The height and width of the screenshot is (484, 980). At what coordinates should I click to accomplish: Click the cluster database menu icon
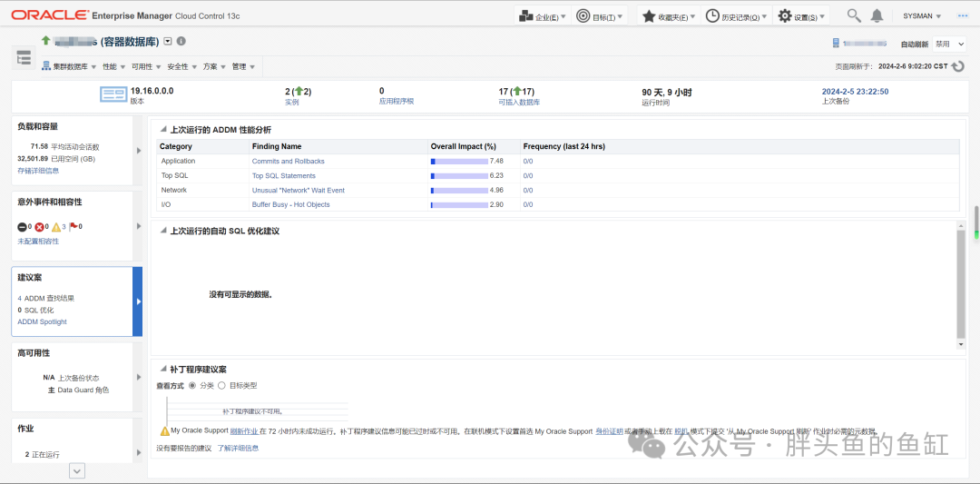coord(45,65)
